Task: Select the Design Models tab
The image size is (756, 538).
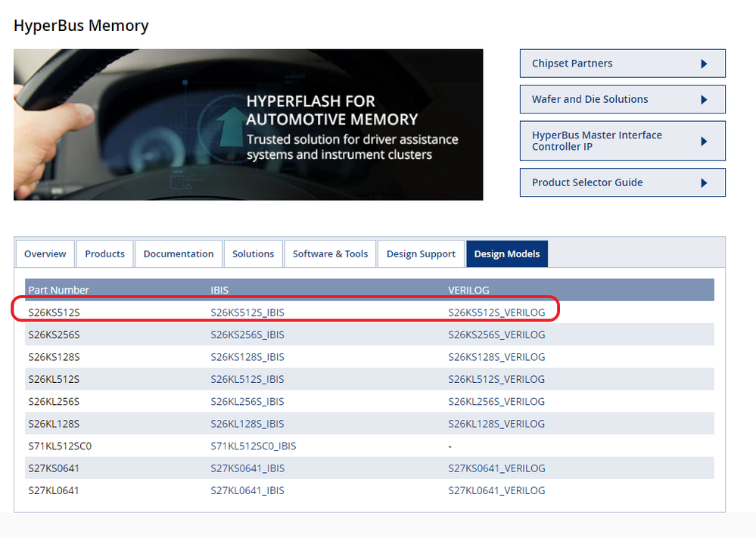Action: 507,253
